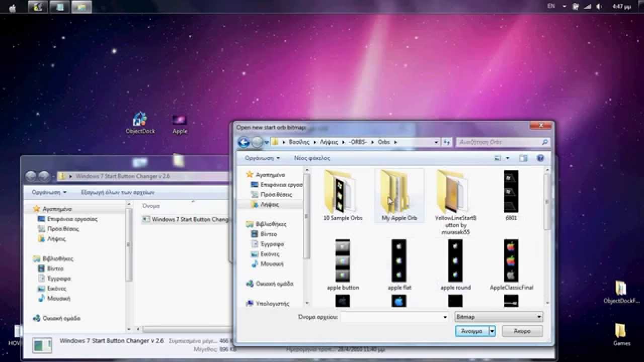The height and width of the screenshot is (362, 644).
Task: Open Οργάνωση menu in the Explorer window
Action: click(49, 193)
